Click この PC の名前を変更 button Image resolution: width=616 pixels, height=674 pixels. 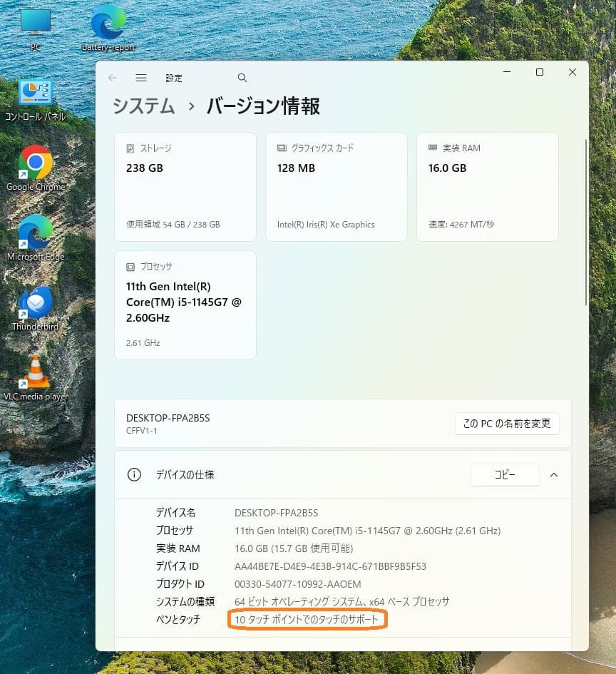507,424
